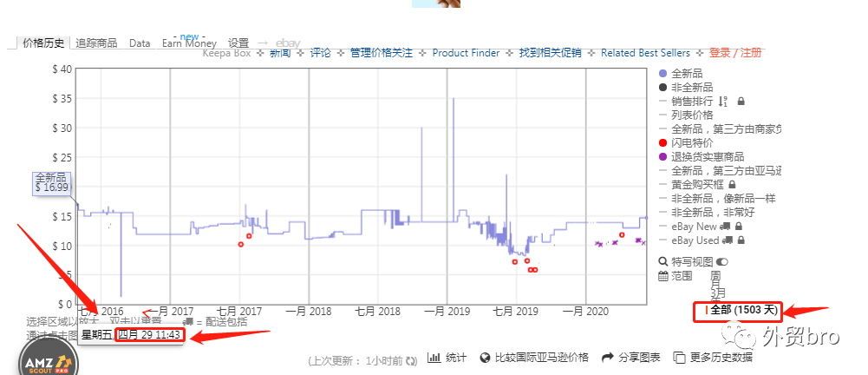Click the calendar icon beside 范围

664,276
